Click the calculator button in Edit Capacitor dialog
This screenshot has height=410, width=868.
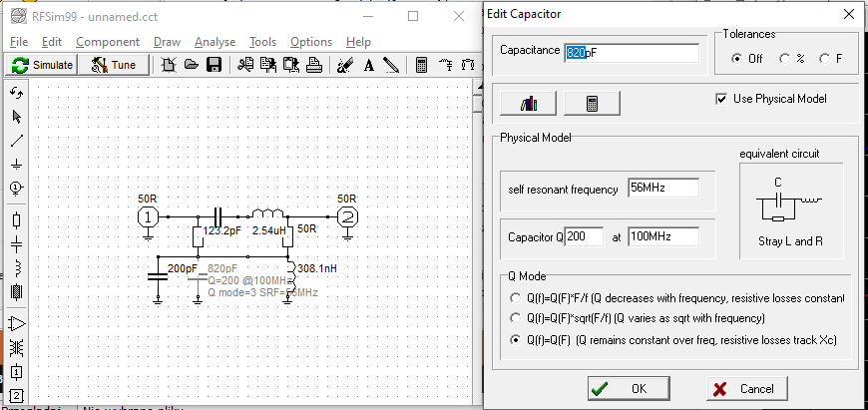point(592,103)
